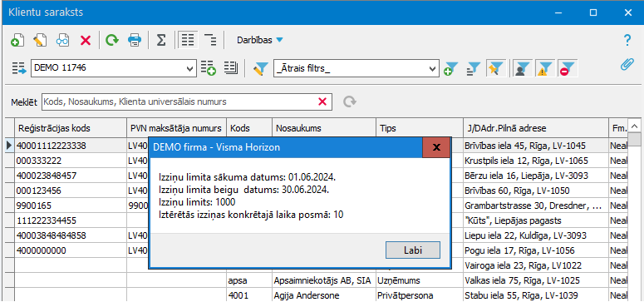Select the Apsaimniekotājs AB, SIA cell

pyautogui.click(x=324, y=280)
